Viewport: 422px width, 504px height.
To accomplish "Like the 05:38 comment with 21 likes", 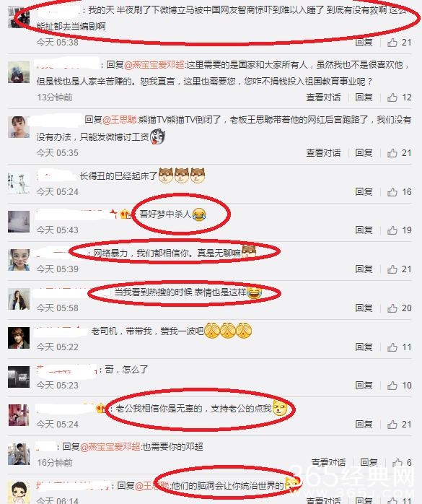I will point(392,43).
